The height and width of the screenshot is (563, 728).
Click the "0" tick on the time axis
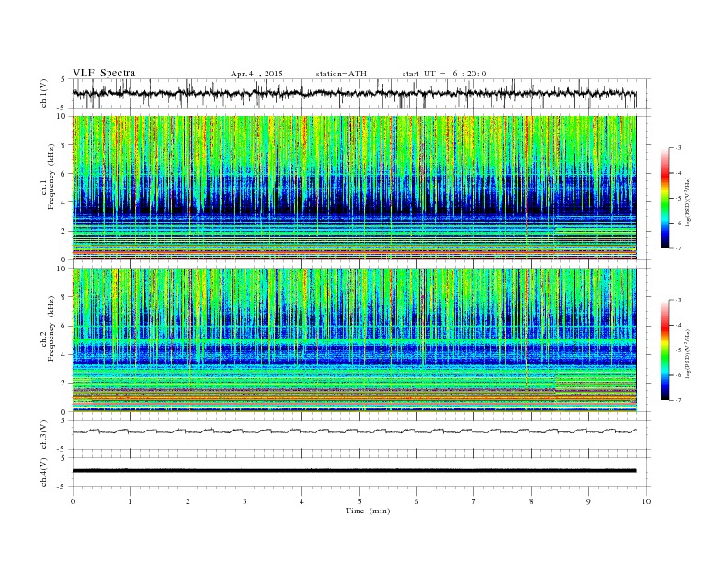pyautogui.click(x=73, y=501)
